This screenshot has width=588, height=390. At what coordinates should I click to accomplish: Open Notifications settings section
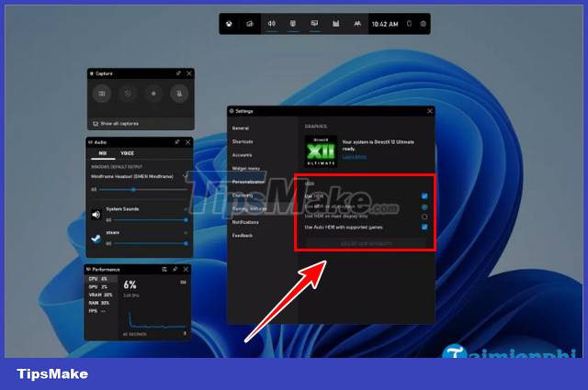coord(245,222)
